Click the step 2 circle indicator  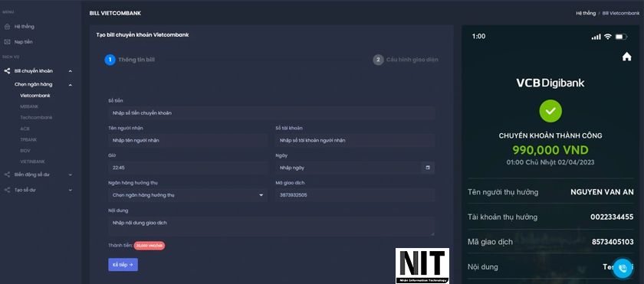coord(378,60)
